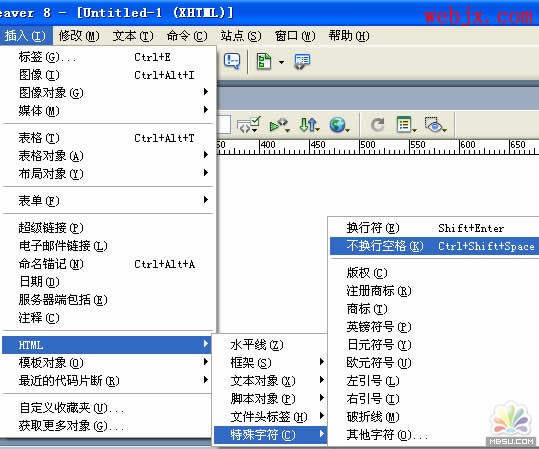The width and height of the screenshot is (539, 449).
Task: Insert 版权(C) symbol
Action: tap(434, 273)
